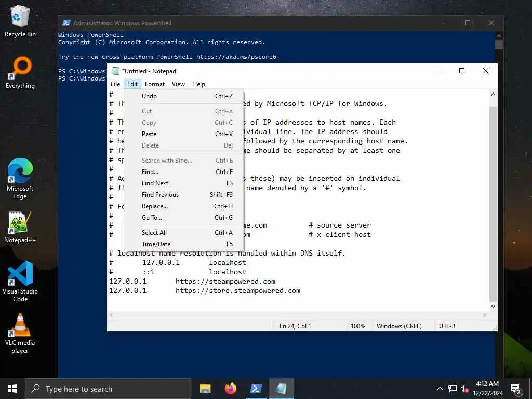This screenshot has height=399, width=532.
Task: Choose Select All from the Edit menu
Action: click(184, 233)
